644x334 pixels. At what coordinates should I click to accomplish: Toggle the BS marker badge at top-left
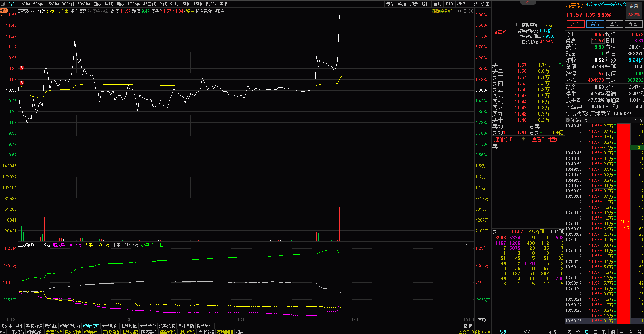coord(4,11)
